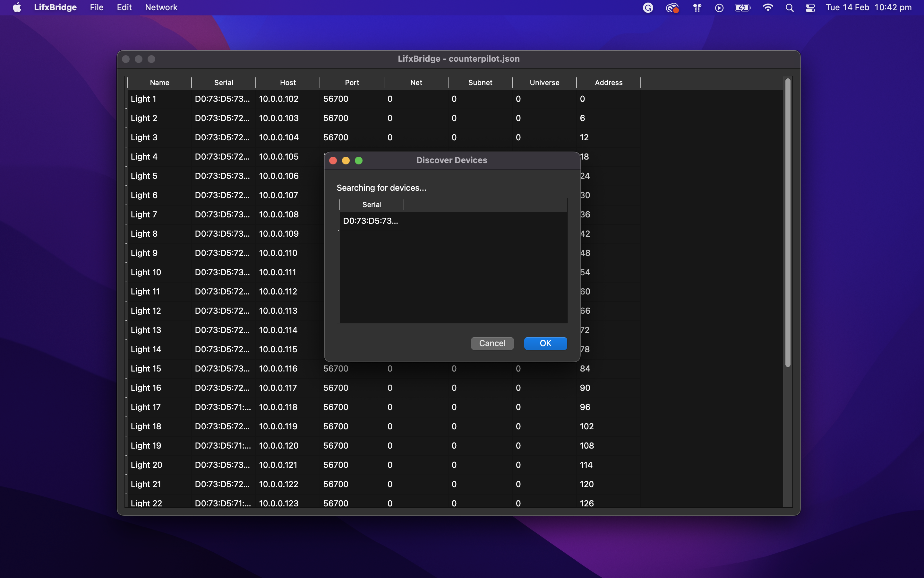924x578 pixels.
Task: Click the Creative Cloud menu bar icon
Action: (672, 8)
